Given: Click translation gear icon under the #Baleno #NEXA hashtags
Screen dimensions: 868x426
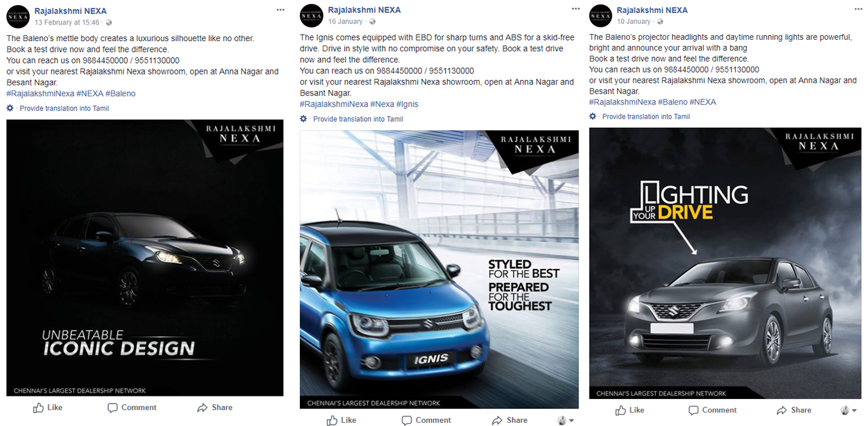Looking at the screenshot, I should (593, 116).
